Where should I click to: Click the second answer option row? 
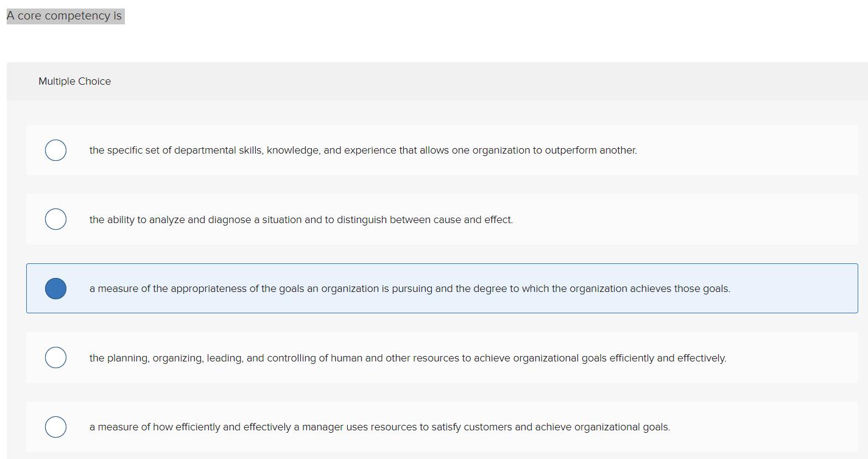point(426,219)
